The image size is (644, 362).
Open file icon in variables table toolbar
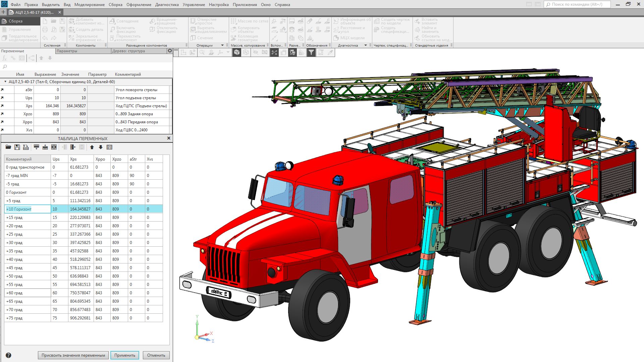pos(8,147)
